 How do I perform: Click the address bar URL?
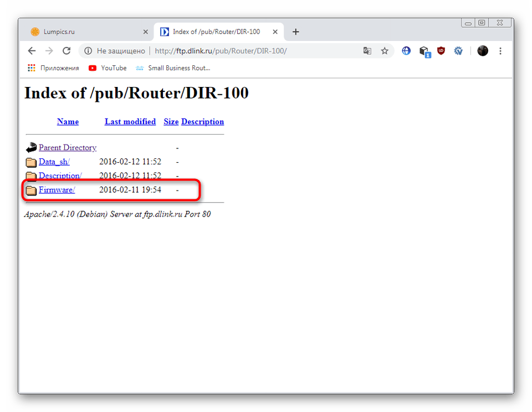tap(221, 51)
